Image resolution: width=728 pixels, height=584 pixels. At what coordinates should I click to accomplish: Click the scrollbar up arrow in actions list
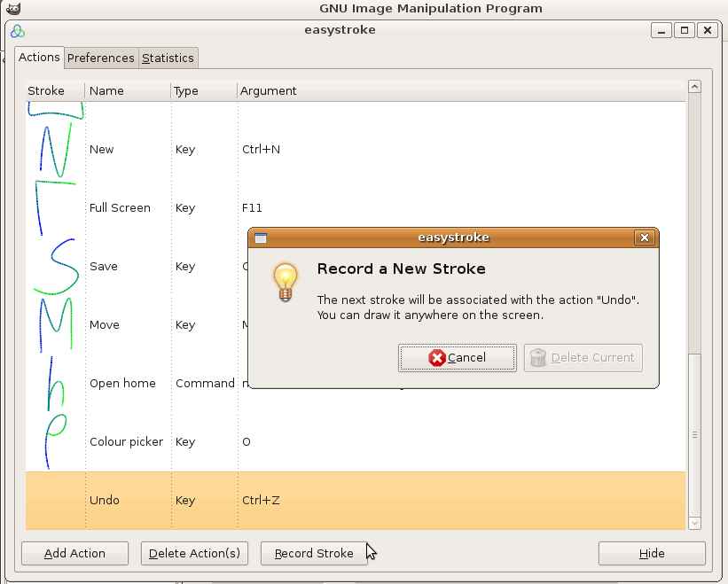click(x=694, y=86)
